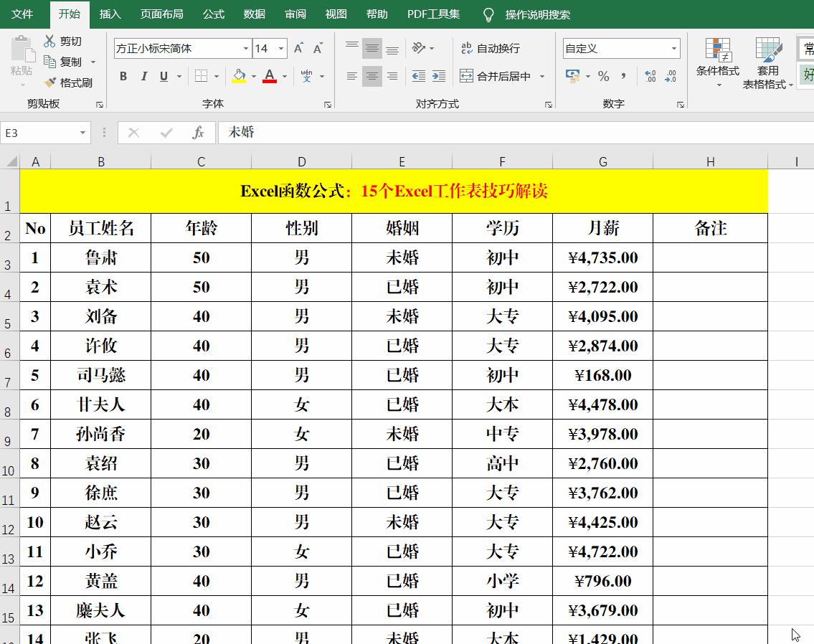This screenshot has height=644, width=814.
Task: Switch to the 审阅 ribbon tab
Action: [295, 14]
